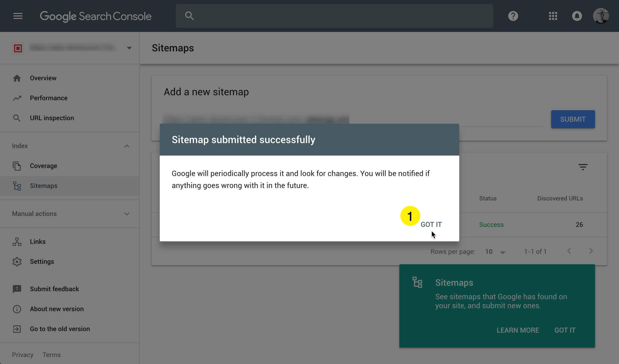Screen dimensions: 619x364
Task: Click the table filter icon
Action: point(583,167)
